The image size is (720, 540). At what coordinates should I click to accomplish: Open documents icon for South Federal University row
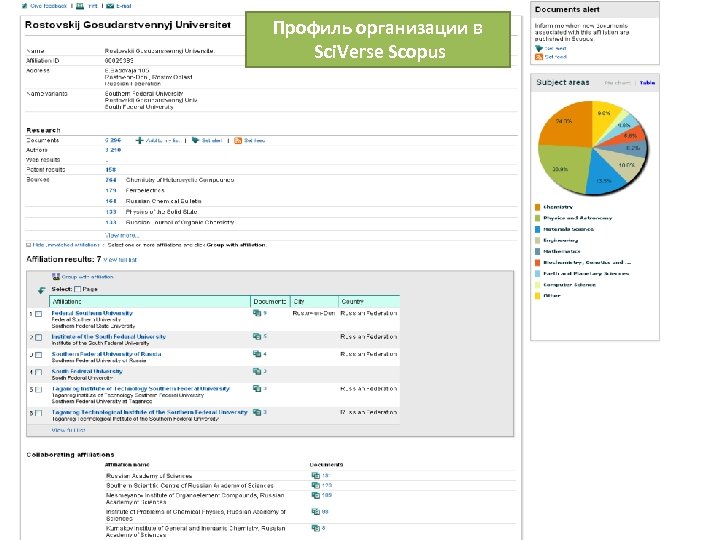pyautogui.click(x=257, y=371)
